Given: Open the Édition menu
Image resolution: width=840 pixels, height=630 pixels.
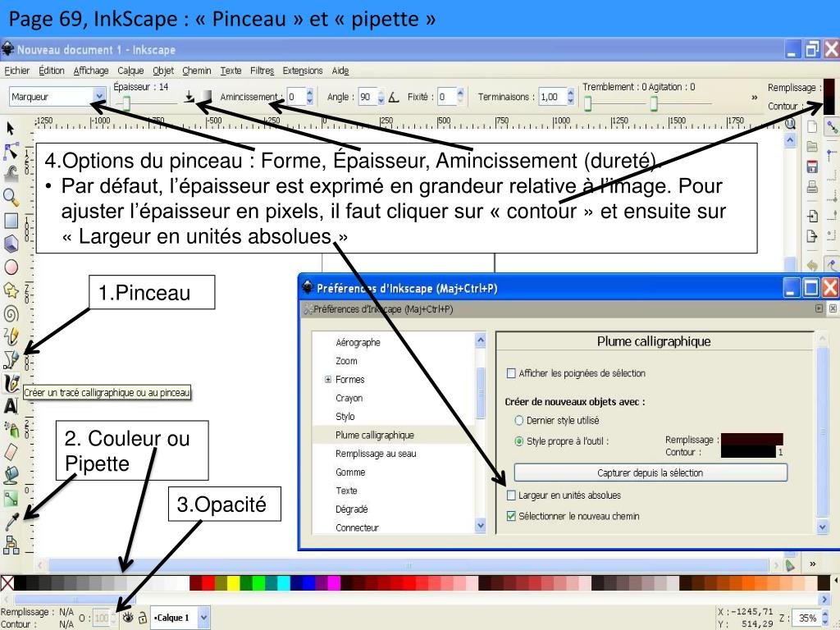Looking at the screenshot, I should coord(52,71).
